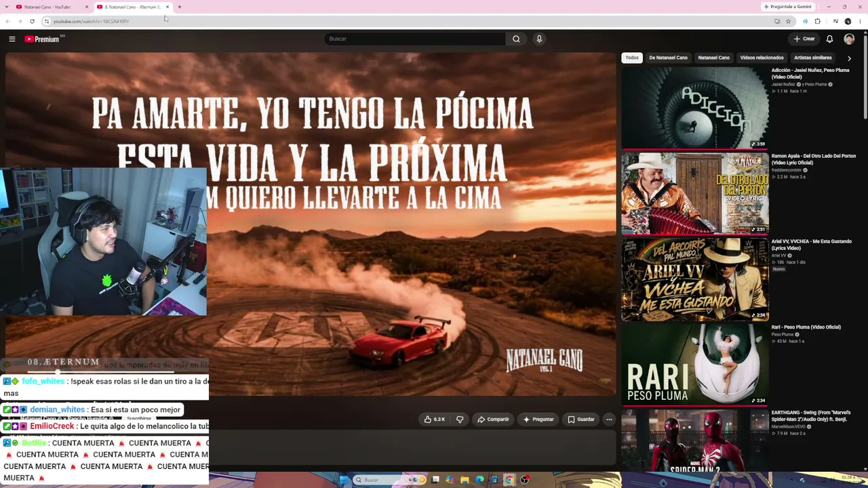Viewport: 868px width, 488px height.
Task: Open Ramon Ayala Del Otro Lado title
Action: pyautogui.click(x=814, y=159)
